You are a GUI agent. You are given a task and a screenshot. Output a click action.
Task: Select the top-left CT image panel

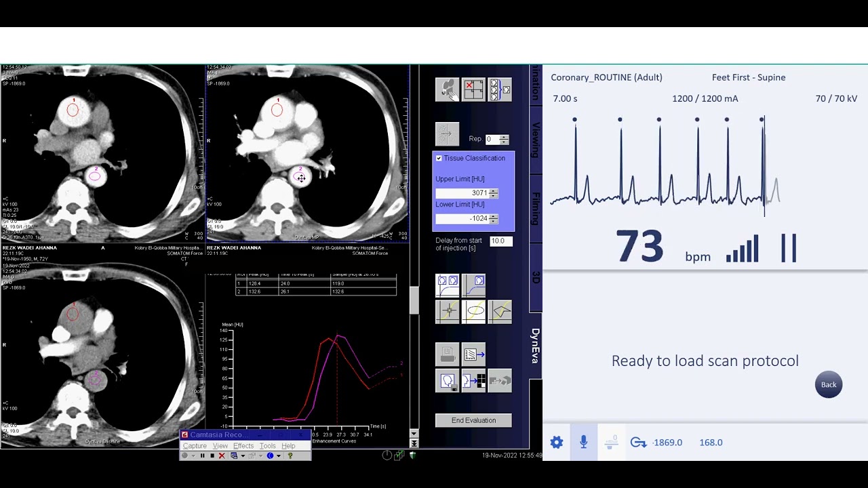point(102,154)
